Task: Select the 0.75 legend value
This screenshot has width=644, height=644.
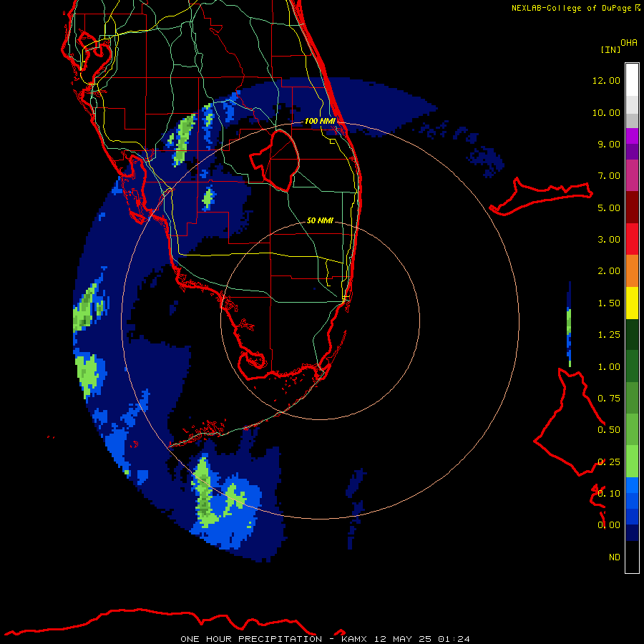Action: [609, 399]
